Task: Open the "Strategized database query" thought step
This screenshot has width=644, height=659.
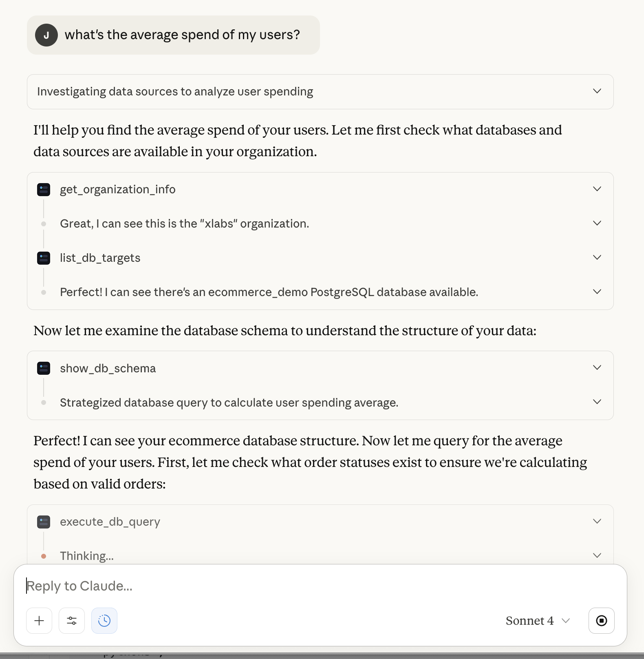Action: click(x=229, y=403)
